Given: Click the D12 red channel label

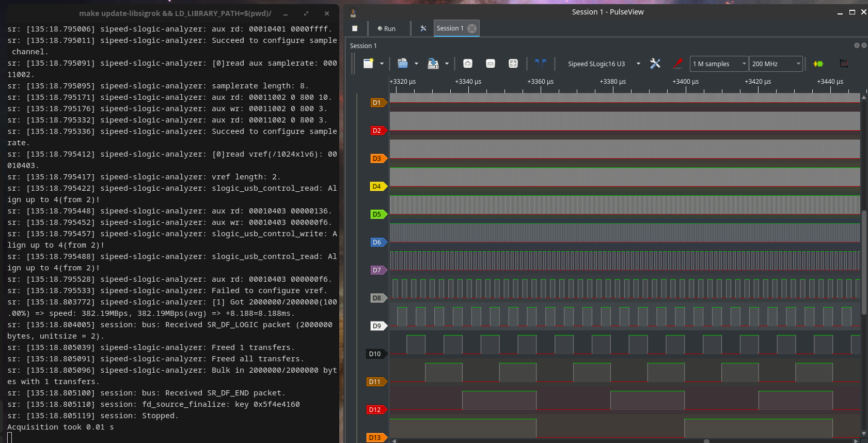Looking at the screenshot, I should pos(375,409).
